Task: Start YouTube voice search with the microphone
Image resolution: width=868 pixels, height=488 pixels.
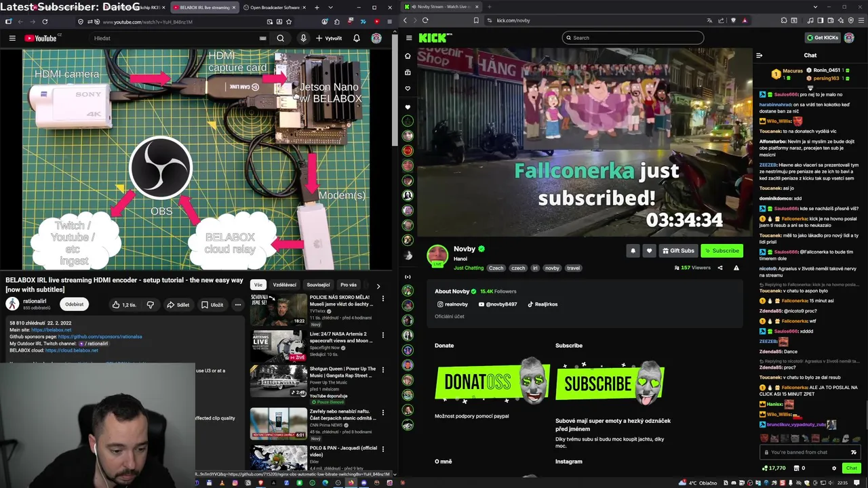Action: pos(303,38)
